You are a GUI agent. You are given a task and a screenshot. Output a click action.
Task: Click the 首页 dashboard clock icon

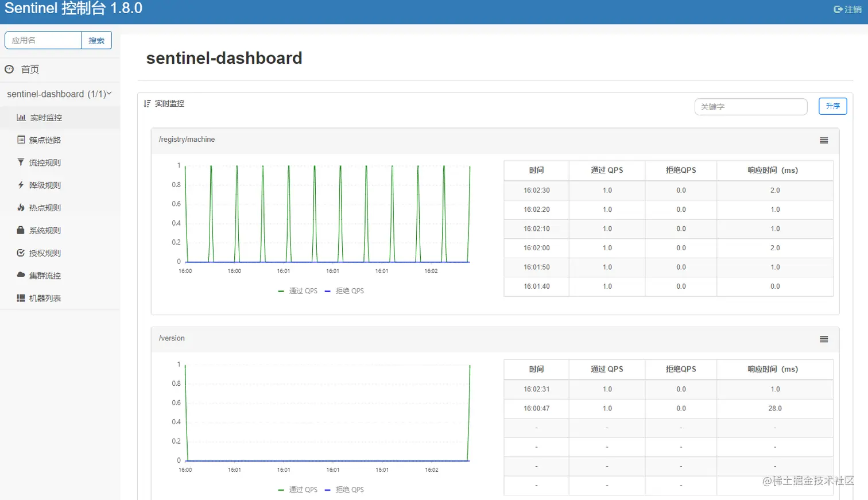[9, 69]
